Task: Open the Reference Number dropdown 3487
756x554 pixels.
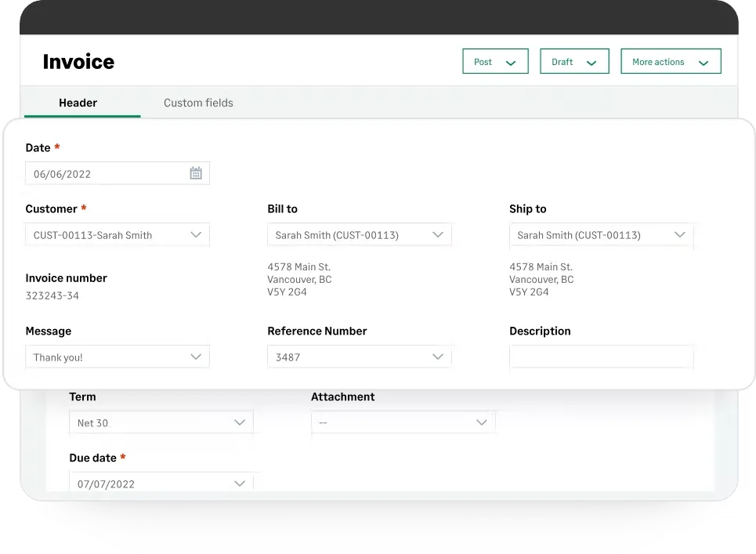Action: (359, 357)
